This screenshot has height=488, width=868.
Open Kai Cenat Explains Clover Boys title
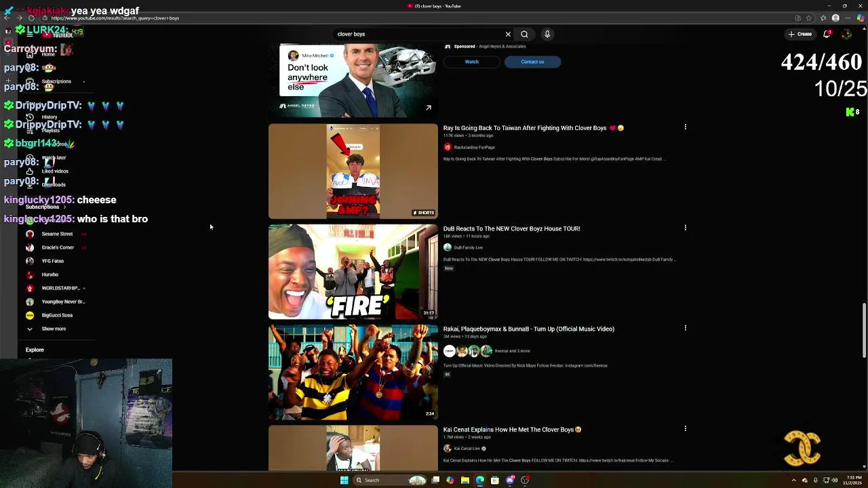click(x=512, y=429)
